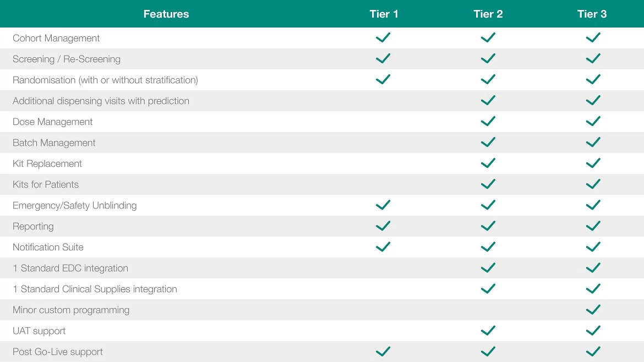Screen dimensions: 644x362
Task: Click Tier 2 checkmark for UAT support
Action: [488, 331]
